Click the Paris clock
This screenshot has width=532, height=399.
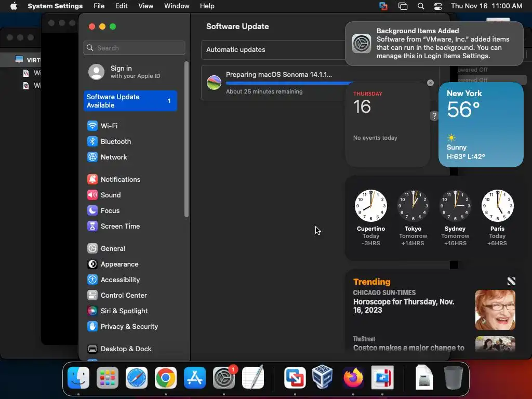[x=497, y=206]
